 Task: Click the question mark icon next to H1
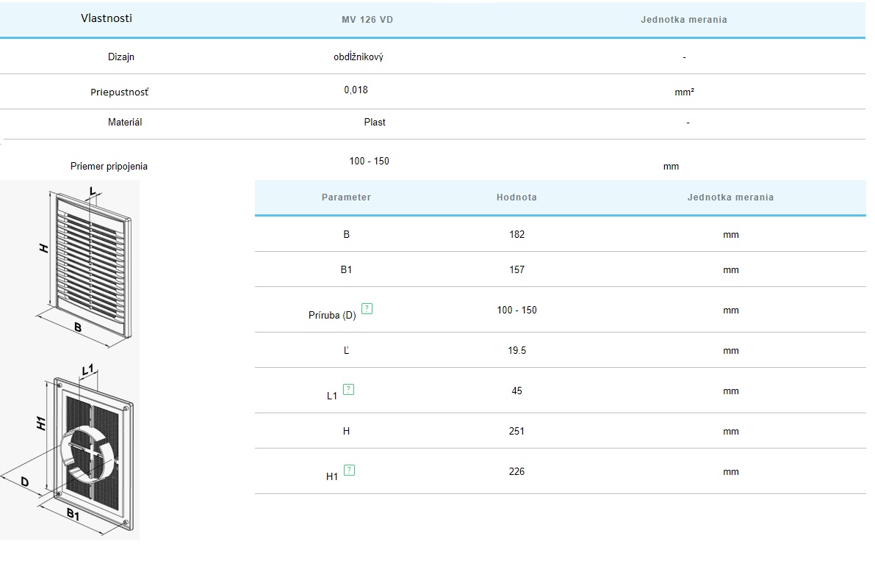click(349, 471)
